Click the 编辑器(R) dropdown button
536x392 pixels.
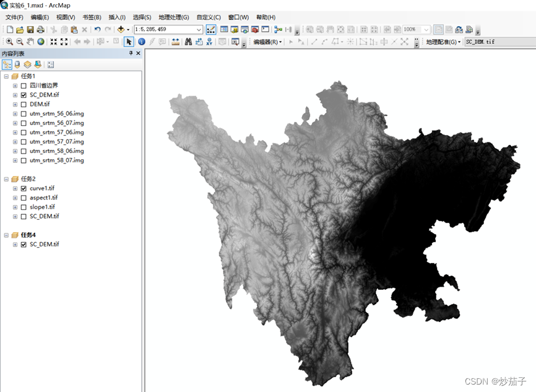267,41
